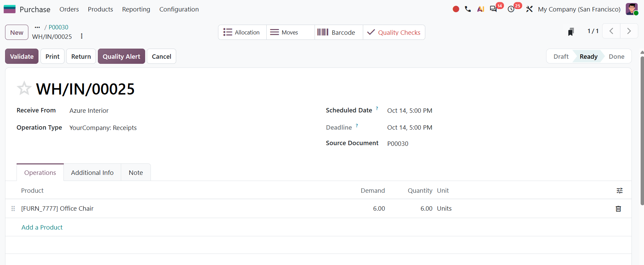
Task: Open the Reporting menu
Action: tap(136, 9)
